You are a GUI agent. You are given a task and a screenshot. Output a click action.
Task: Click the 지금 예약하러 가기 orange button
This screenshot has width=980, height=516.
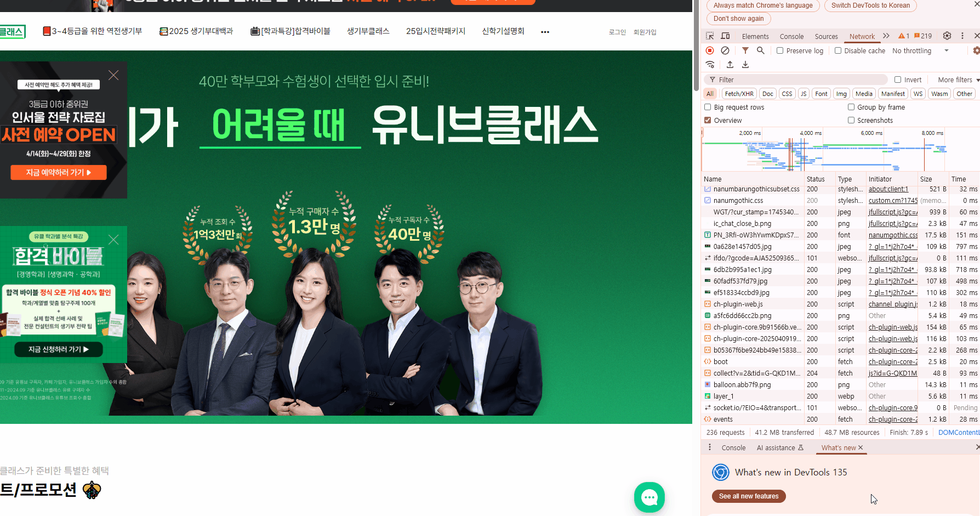(59, 172)
